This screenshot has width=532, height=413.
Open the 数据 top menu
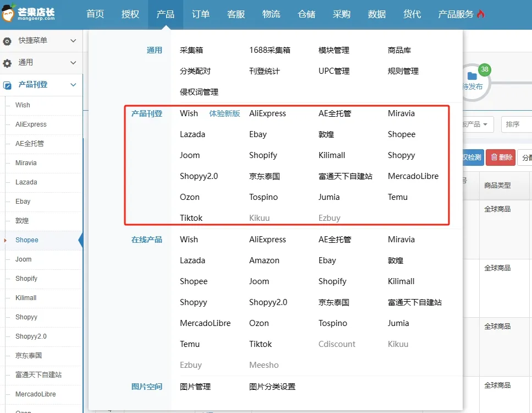pyautogui.click(x=377, y=14)
